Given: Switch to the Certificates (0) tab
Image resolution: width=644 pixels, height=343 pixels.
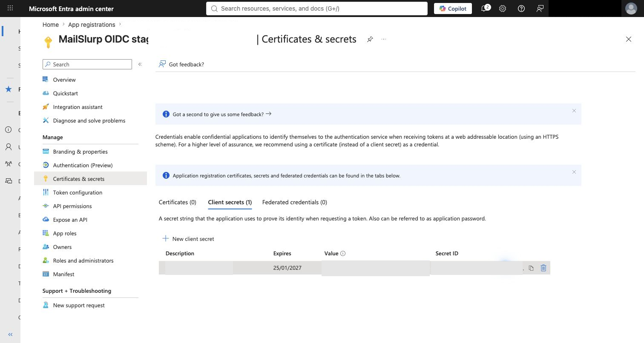Looking at the screenshot, I should [178, 202].
